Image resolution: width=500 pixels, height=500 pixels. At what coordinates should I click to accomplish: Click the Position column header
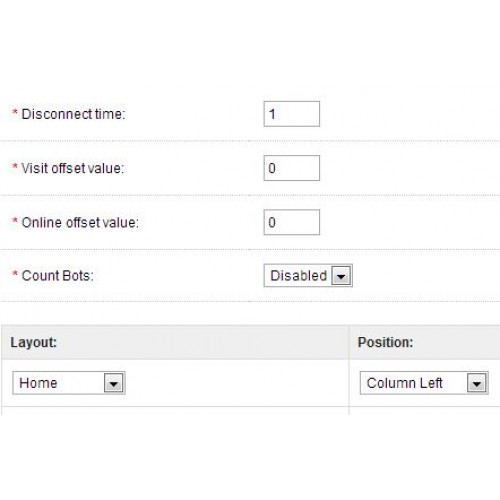tap(385, 342)
